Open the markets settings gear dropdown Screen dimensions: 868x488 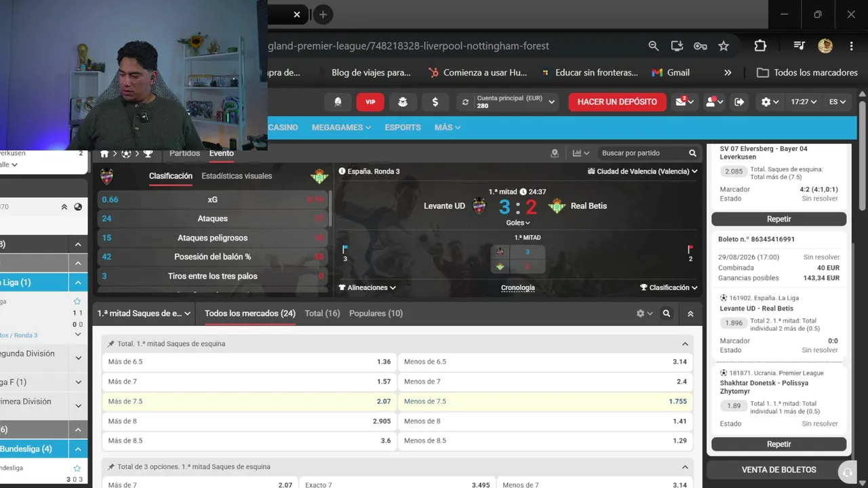click(645, 314)
